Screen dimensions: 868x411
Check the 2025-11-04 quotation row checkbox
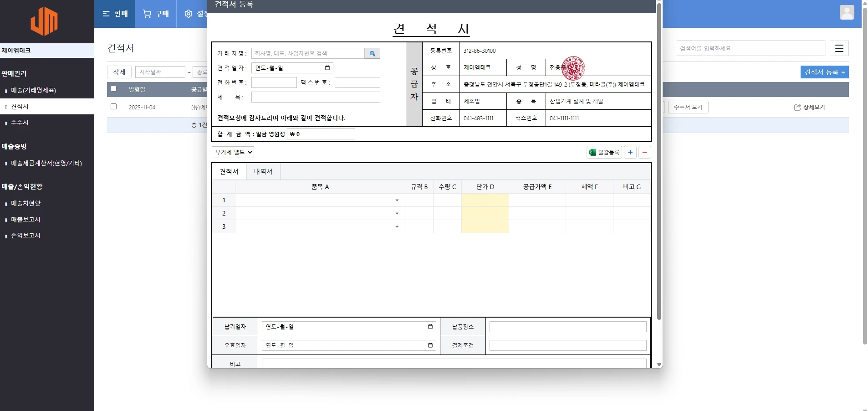tap(113, 107)
